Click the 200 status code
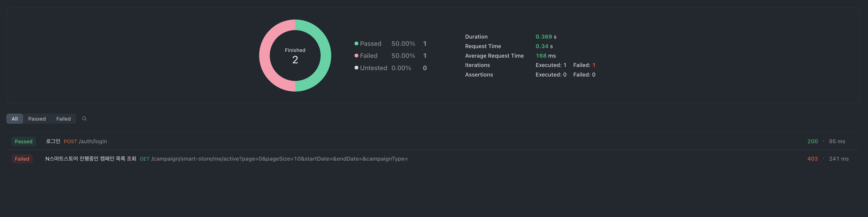This screenshot has width=868, height=217. tap(812, 142)
